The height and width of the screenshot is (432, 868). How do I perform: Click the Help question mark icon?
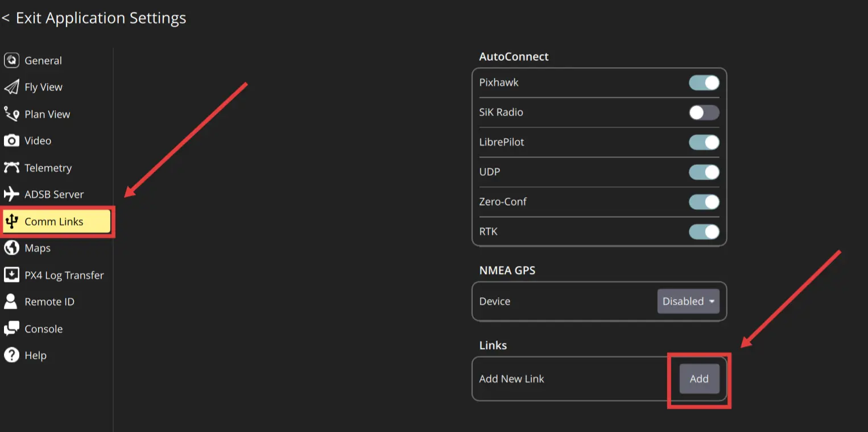(11, 355)
